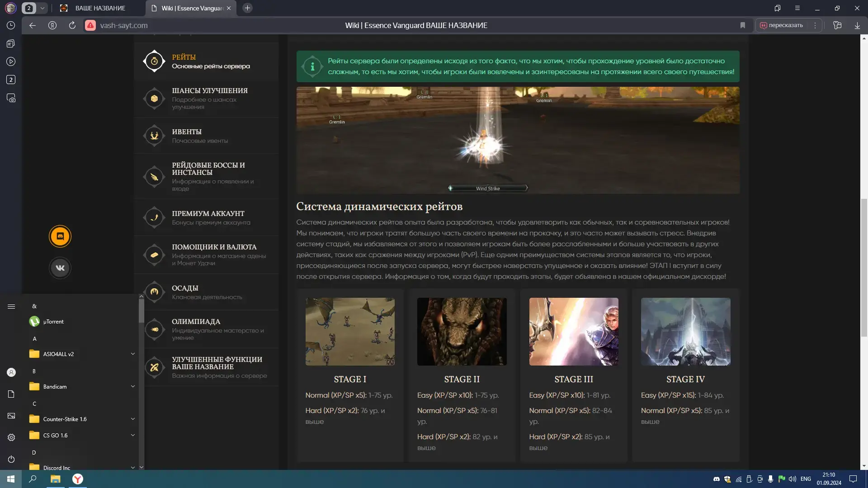Click the Yandex Browser taskbar icon
This screenshot has width=868, height=488.
[78, 479]
